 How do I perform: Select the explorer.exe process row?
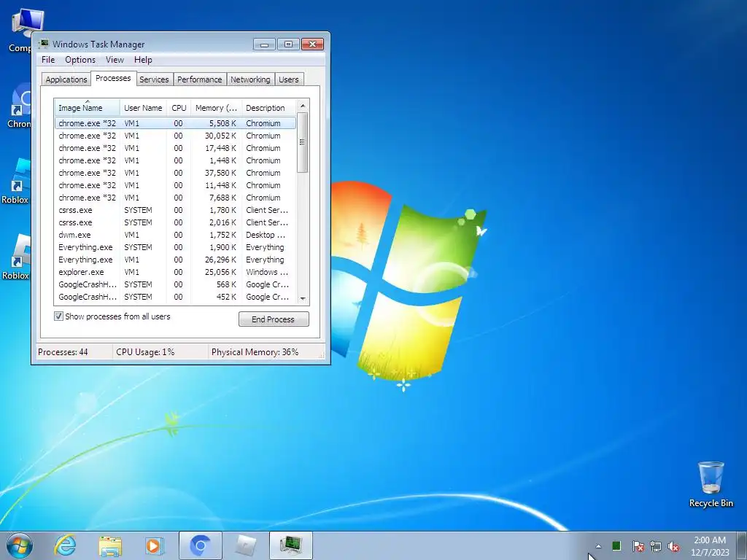175,272
